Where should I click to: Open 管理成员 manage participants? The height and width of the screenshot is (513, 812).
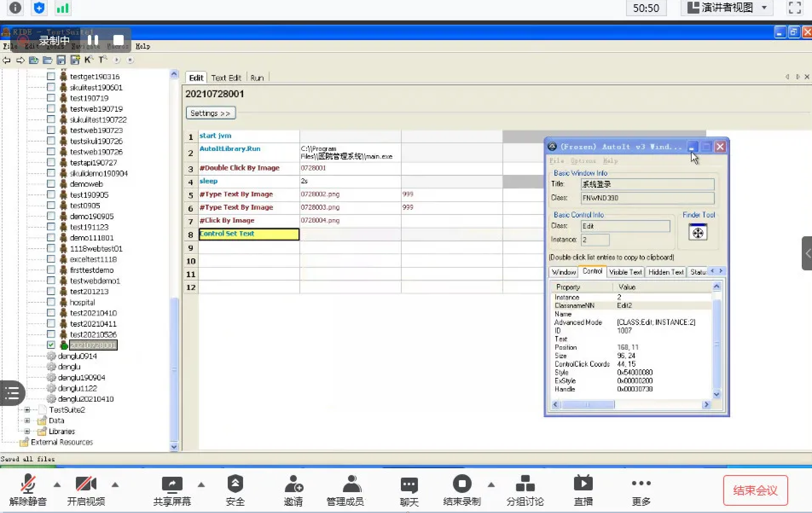tap(345, 490)
